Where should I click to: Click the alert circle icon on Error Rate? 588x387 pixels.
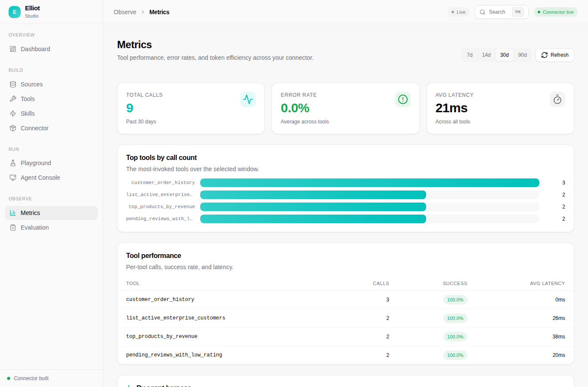tap(403, 99)
